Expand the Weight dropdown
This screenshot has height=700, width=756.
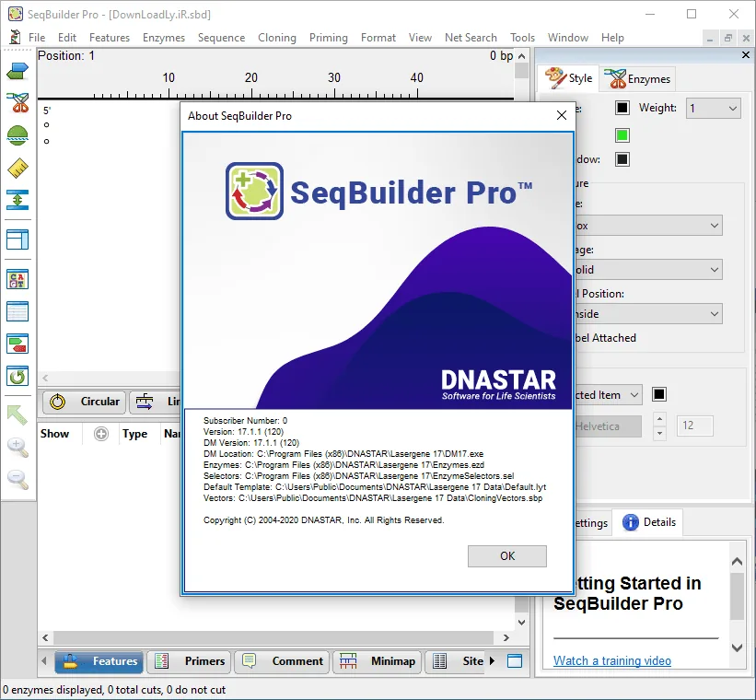coord(713,108)
